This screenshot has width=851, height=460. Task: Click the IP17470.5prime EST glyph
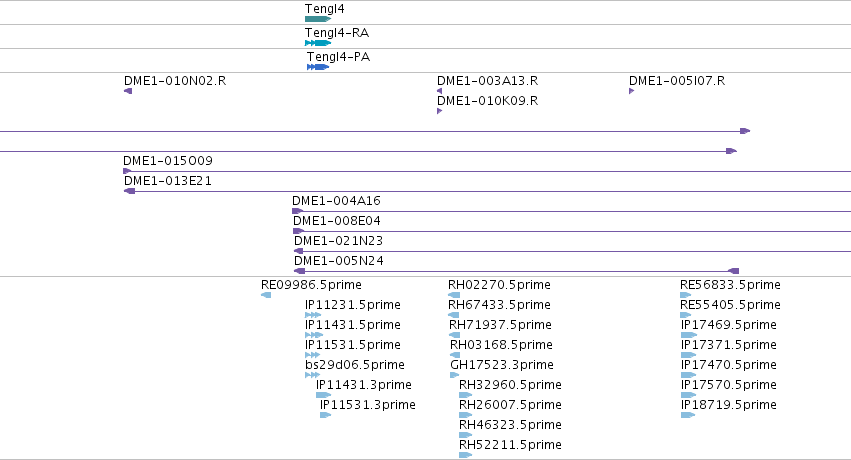tap(689, 375)
